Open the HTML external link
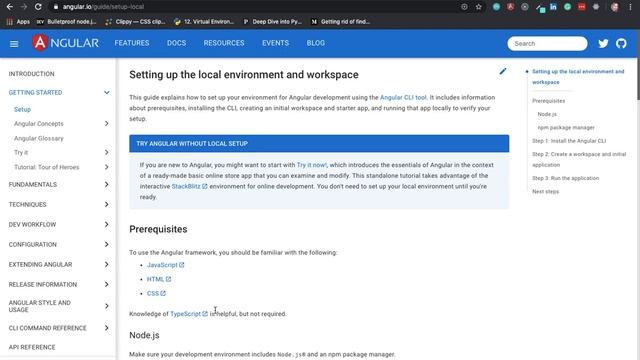Viewport: 640px width, 360px height. [159, 279]
